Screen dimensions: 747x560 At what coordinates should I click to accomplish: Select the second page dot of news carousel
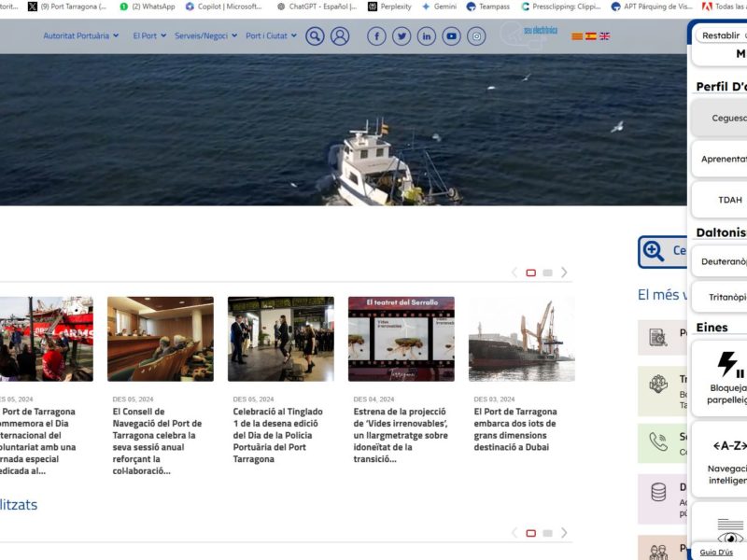point(548,273)
